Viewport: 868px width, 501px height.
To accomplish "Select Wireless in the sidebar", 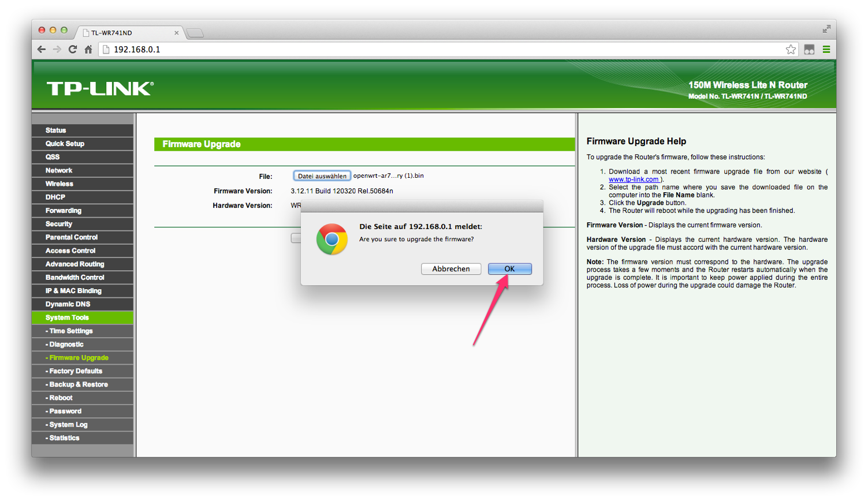I will [59, 184].
